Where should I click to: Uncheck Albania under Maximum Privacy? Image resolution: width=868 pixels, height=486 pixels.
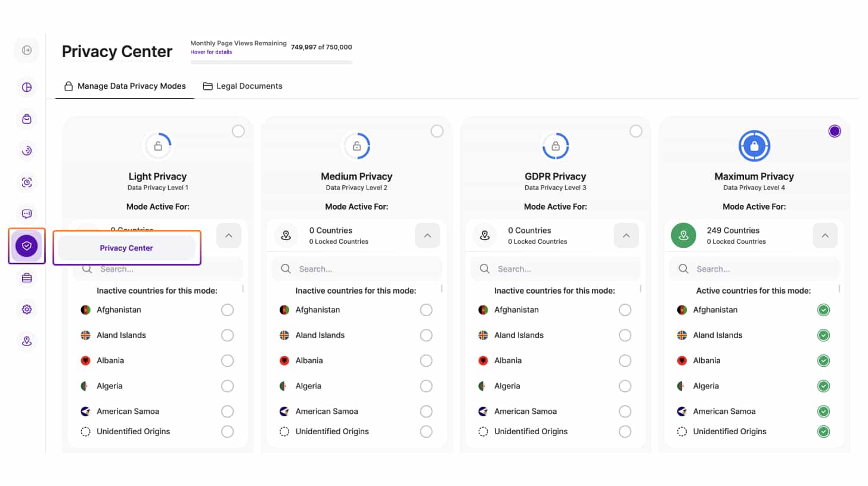pyautogui.click(x=823, y=361)
